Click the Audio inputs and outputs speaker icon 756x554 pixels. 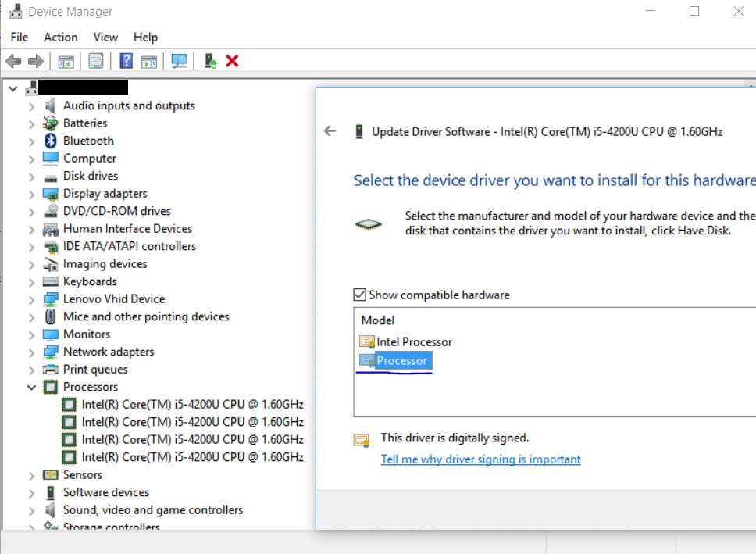pos(50,105)
